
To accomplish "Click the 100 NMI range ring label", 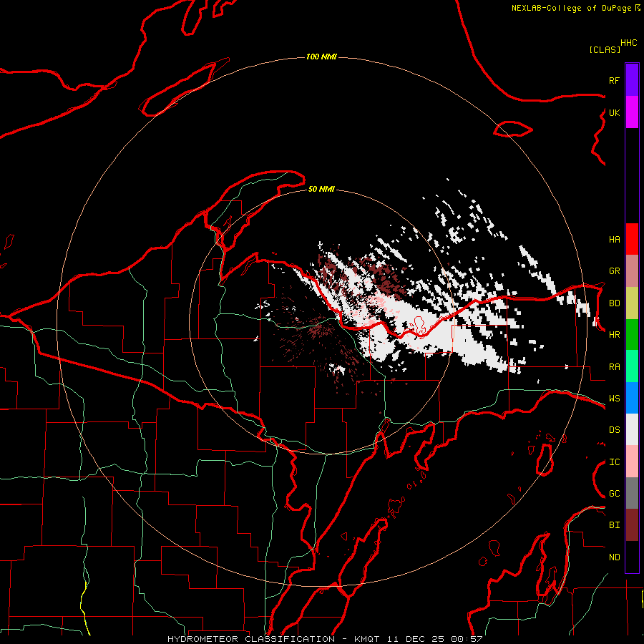I will click(x=321, y=57).
